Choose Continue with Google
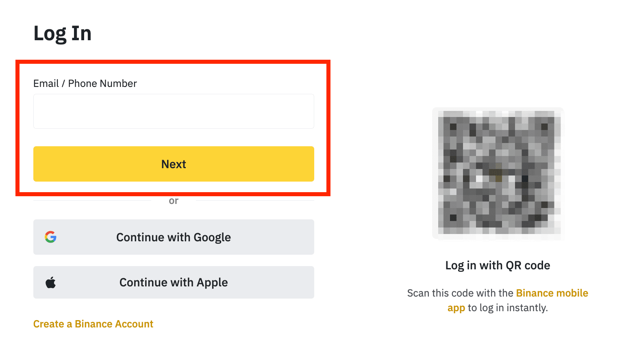 pos(174,237)
